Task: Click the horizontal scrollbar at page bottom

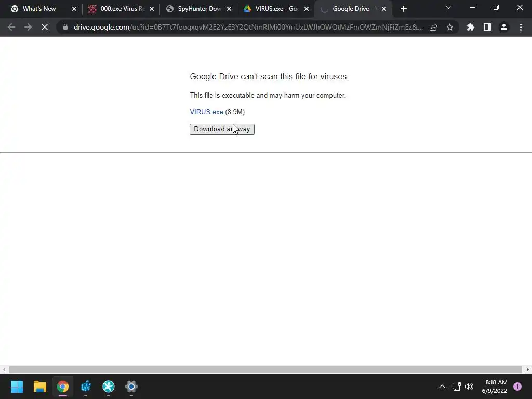Action: point(265,369)
